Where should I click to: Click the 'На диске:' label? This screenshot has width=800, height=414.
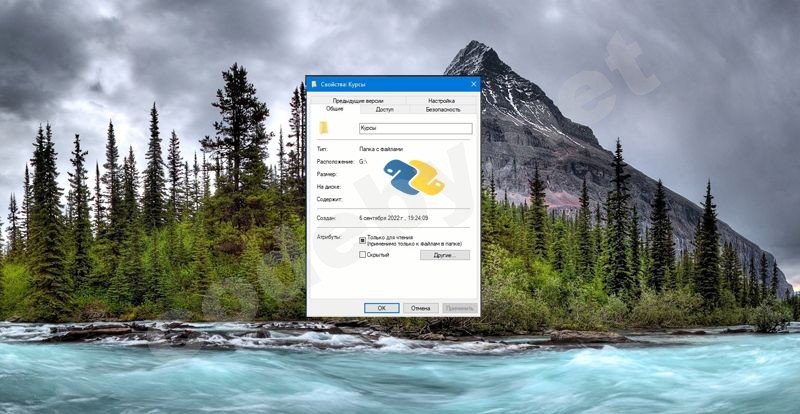click(329, 187)
